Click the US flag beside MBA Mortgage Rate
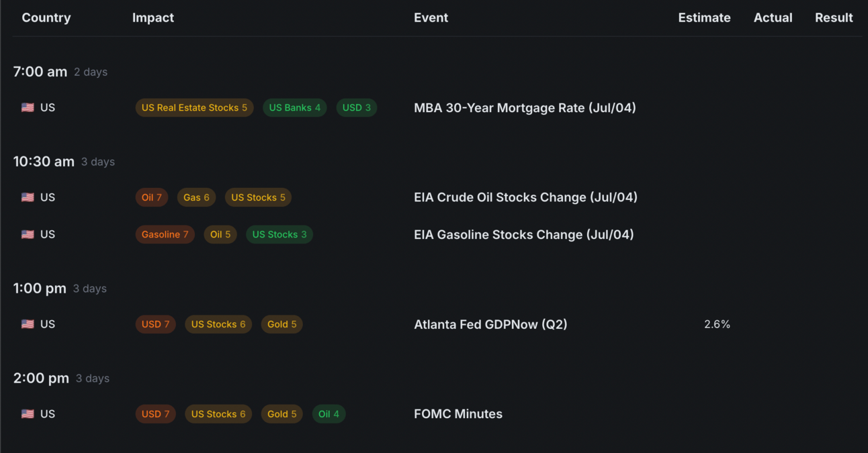Screen dimensions: 868x453 [28, 107]
